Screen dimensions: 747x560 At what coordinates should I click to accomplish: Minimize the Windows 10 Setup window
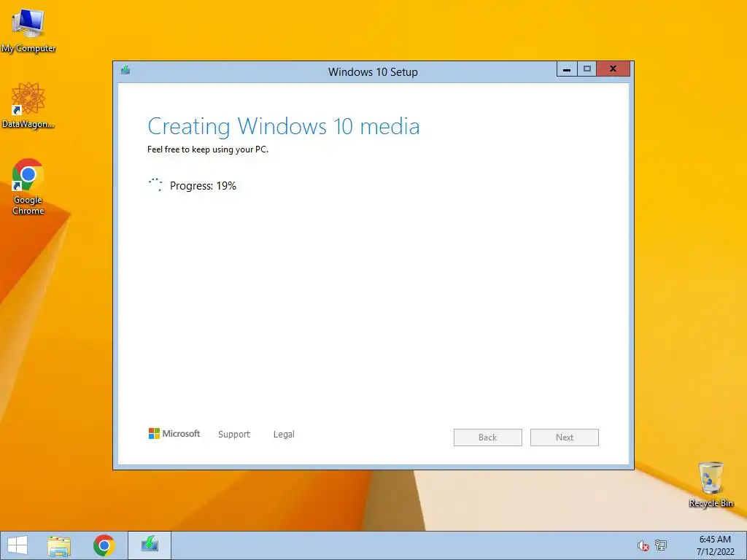567,69
